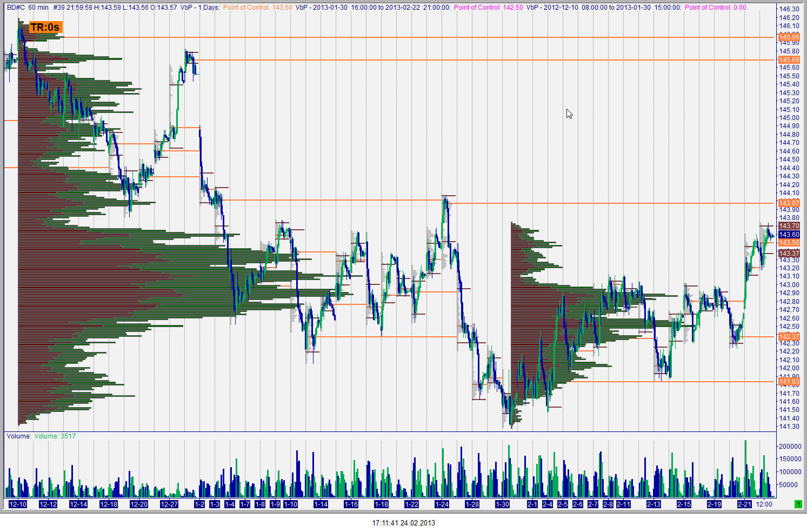Image resolution: width=807 pixels, height=532 pixels.
Task: Click the 100000 volume axis value
Action: click(x=790, y=472)
